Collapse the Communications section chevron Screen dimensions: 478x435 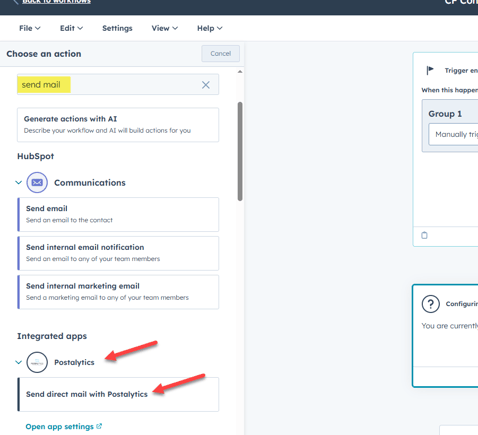19,182
